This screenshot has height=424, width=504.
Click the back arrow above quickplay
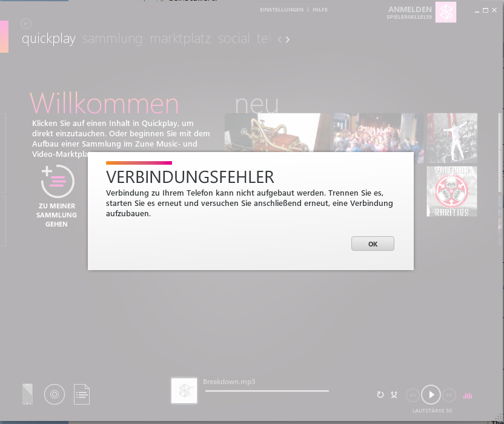click(26, 24)
